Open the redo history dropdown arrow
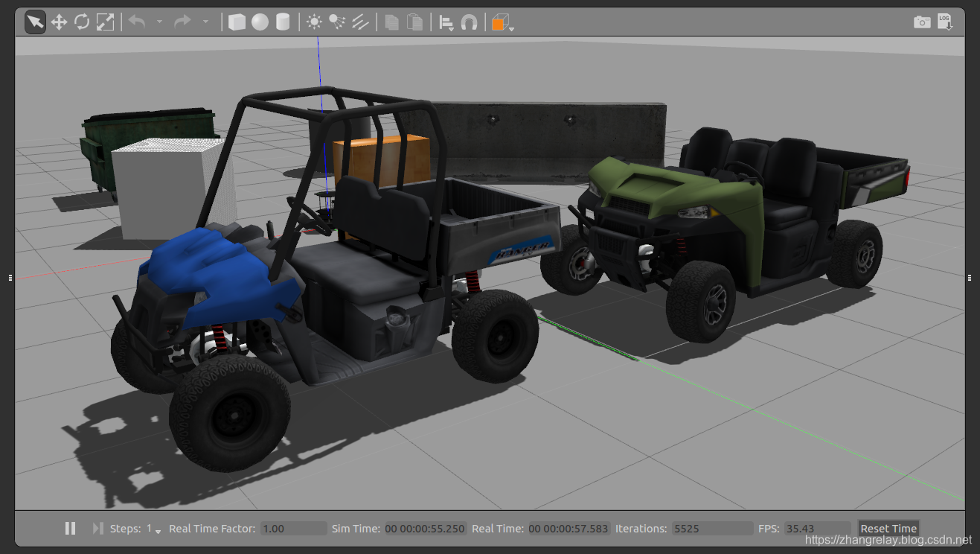Viewport: 980px width, 554px height. 205,22
